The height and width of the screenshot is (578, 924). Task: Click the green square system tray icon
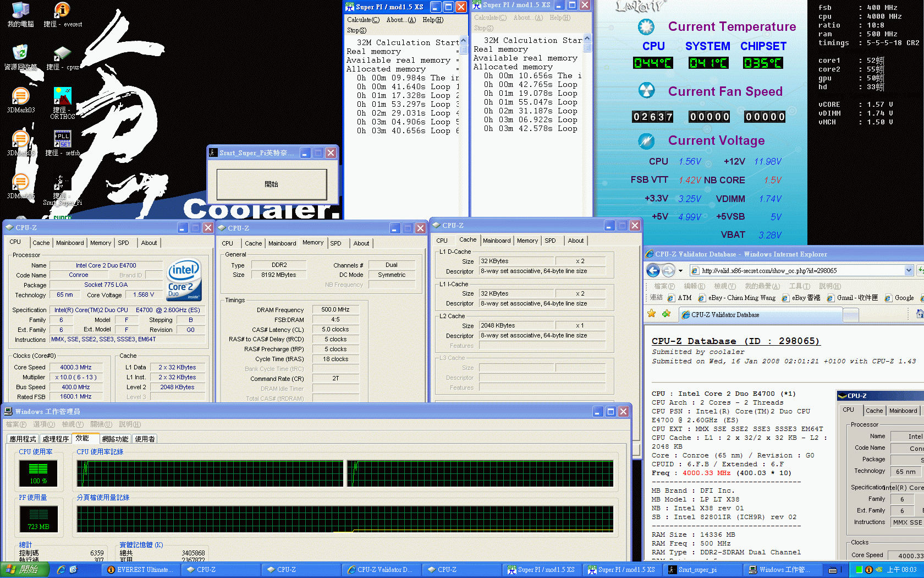click(x=859, y=570)
